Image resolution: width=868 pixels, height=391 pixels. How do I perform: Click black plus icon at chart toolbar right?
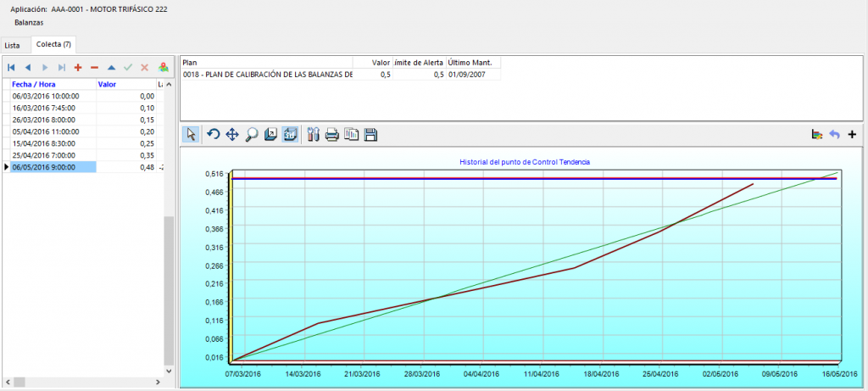click(x=852, y=134)
